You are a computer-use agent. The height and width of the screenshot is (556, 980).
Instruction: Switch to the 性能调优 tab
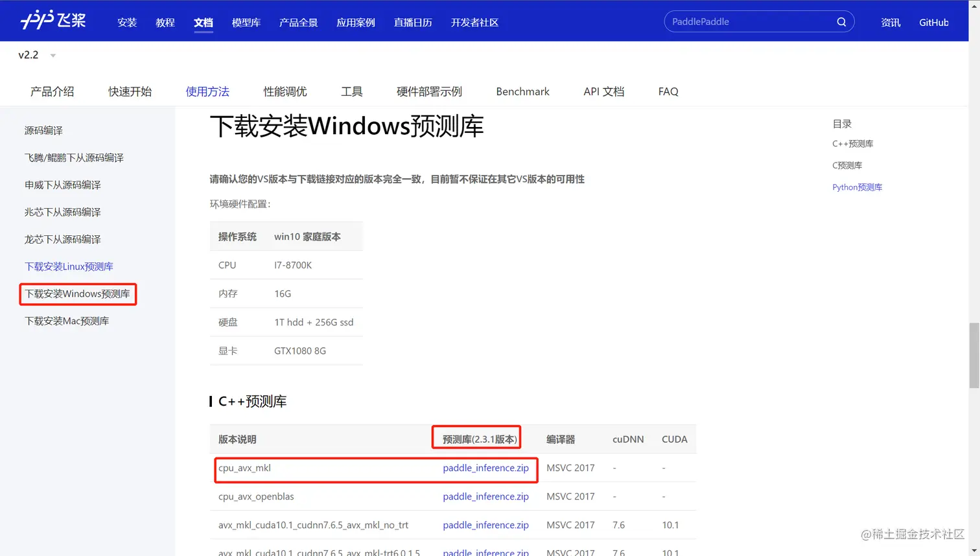pyautogui.click(x=285, y=91)
